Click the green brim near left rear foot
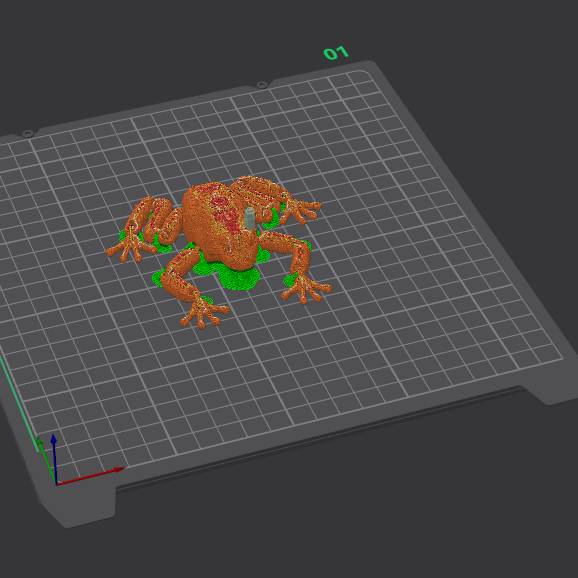The height and width of the screenshot is (578, 578). [x=125, y=235]
